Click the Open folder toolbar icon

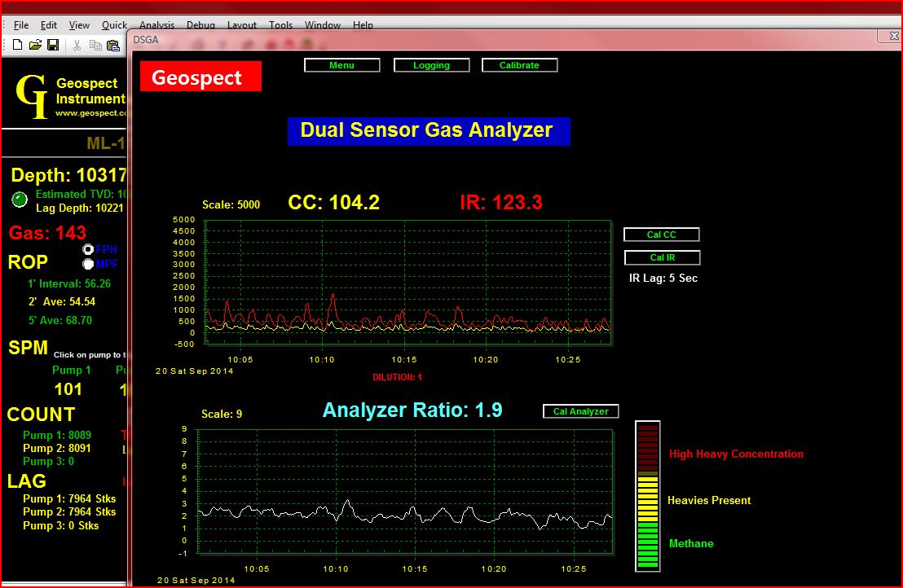[35, 45]
